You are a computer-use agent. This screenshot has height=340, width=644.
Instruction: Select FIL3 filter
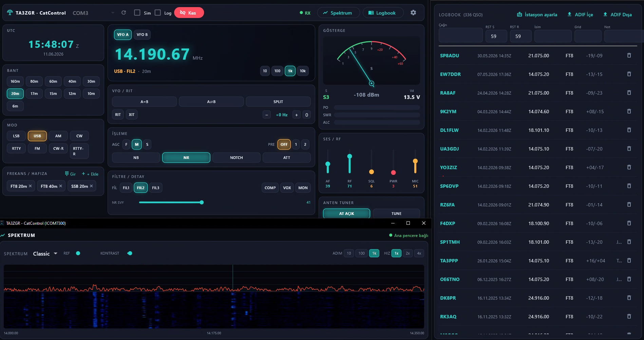pos(156,188)
